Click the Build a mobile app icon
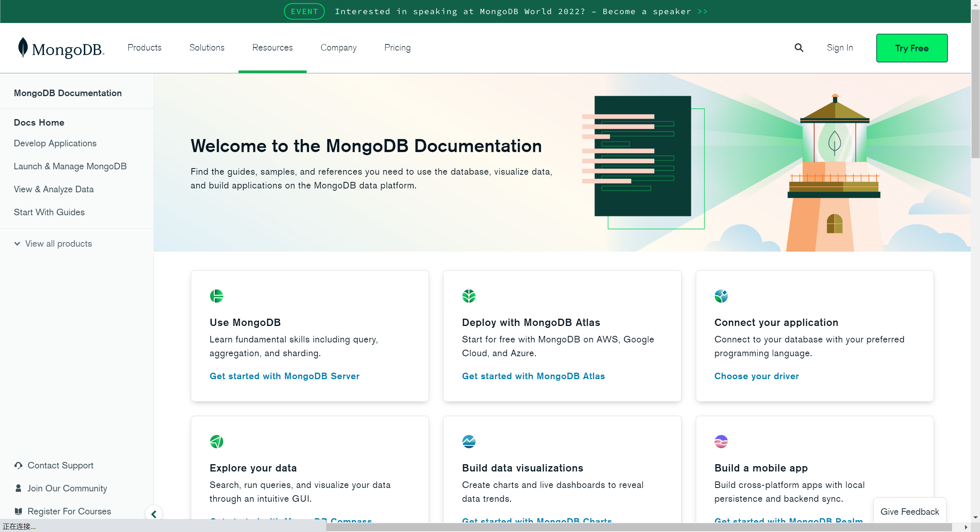 [x=721, y=441]
